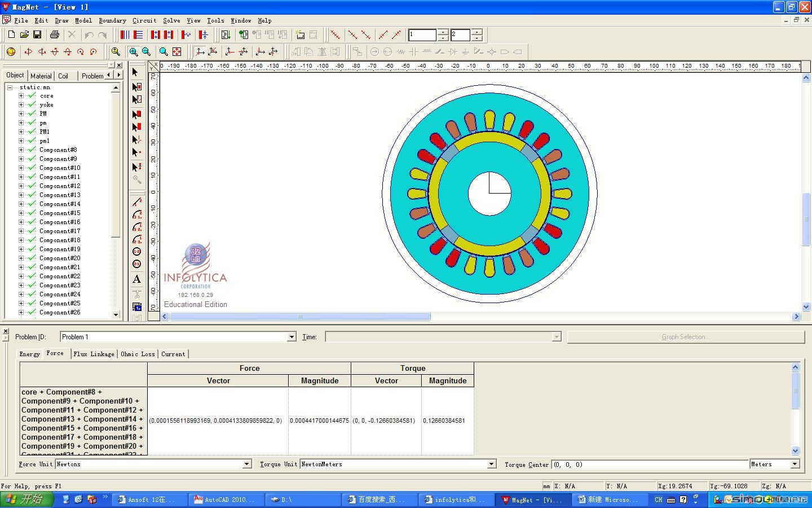Viewport: 812px width, 508px height.
Task: Toggle visibility check of core
Action: pos(32,96)
